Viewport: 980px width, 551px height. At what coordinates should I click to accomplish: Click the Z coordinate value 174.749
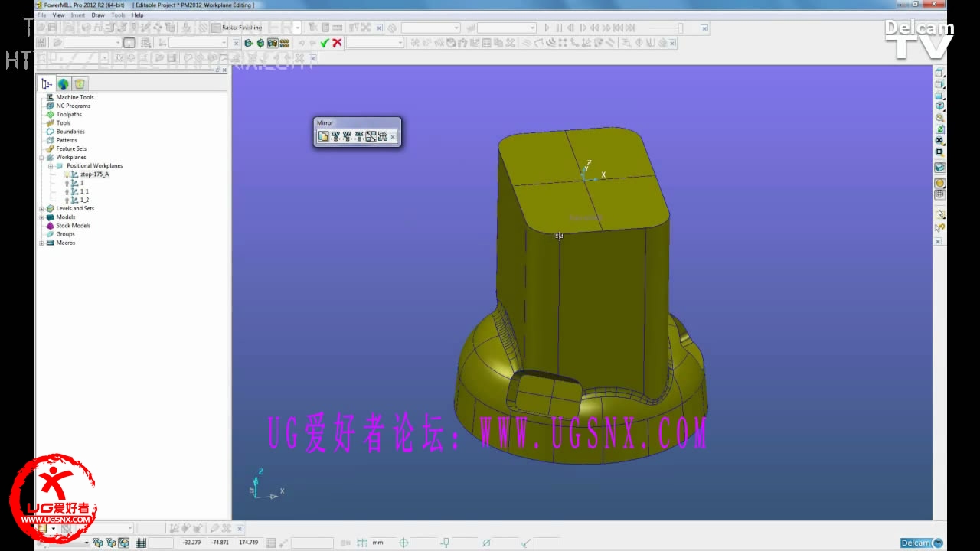click(248, 543)
